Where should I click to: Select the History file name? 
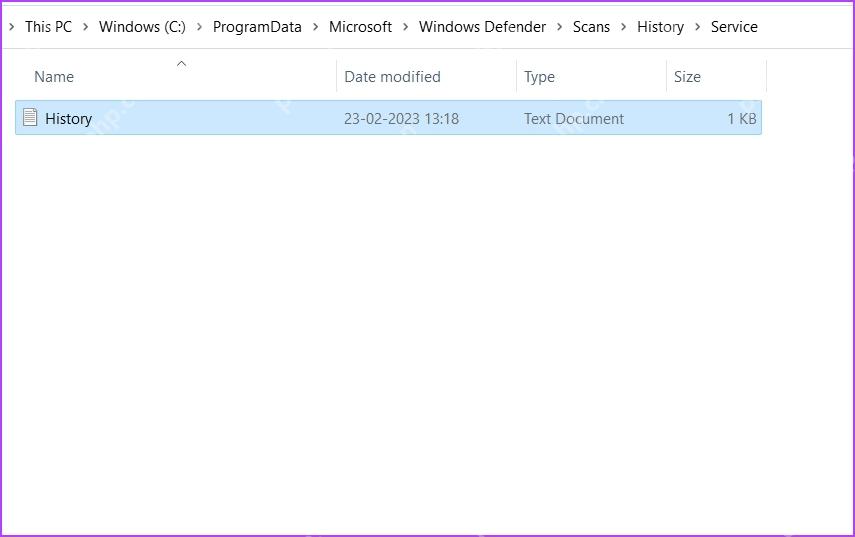click(68, 119)
